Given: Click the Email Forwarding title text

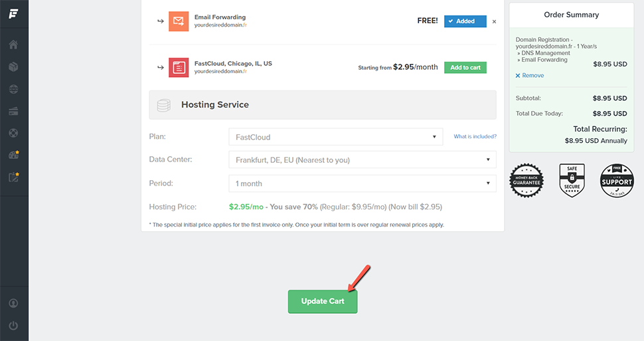Looking at the screenshot, I should click(220, 17).
